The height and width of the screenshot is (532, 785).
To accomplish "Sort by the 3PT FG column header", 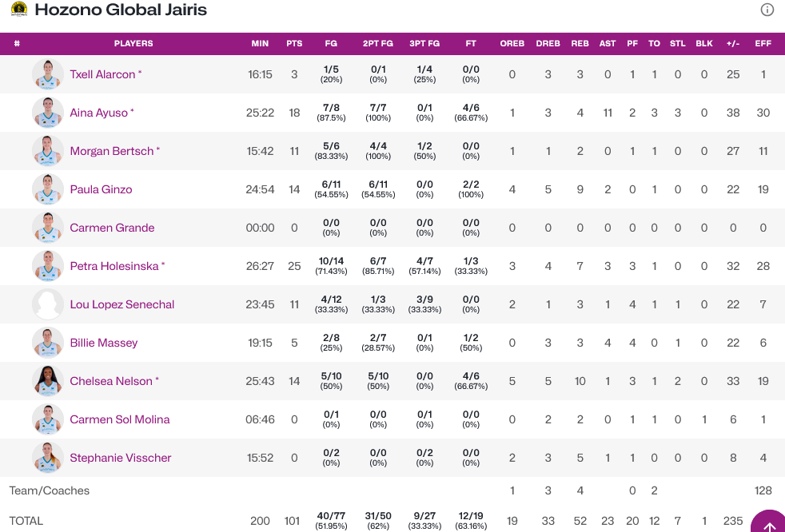I will (x=424, y=43).
